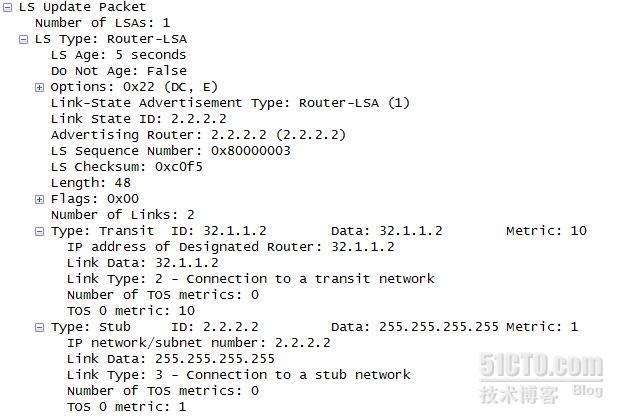Select the LS Age: 5 seconds row
The width and height of the screenshot is (617, 418).
(x=118, y=55)
